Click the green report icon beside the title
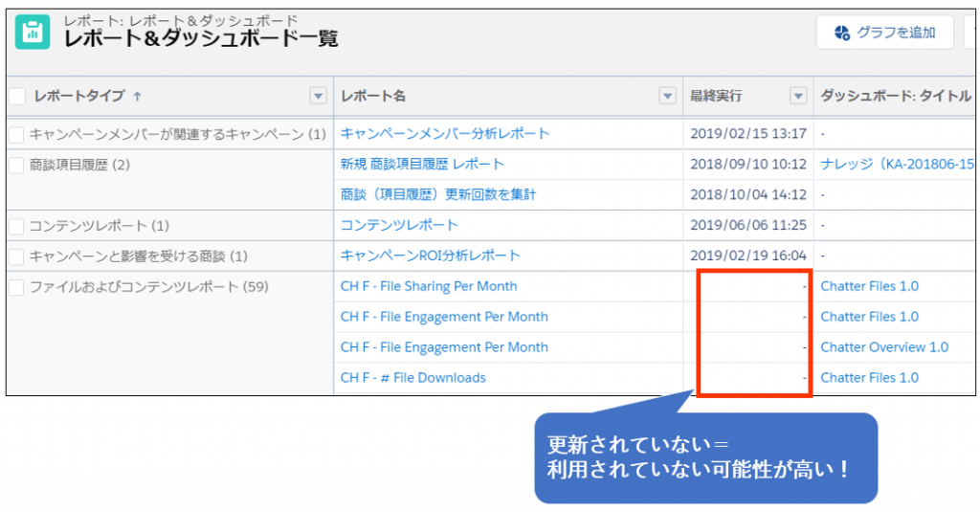Screen dimensions: 980x512 coord(33,32)
